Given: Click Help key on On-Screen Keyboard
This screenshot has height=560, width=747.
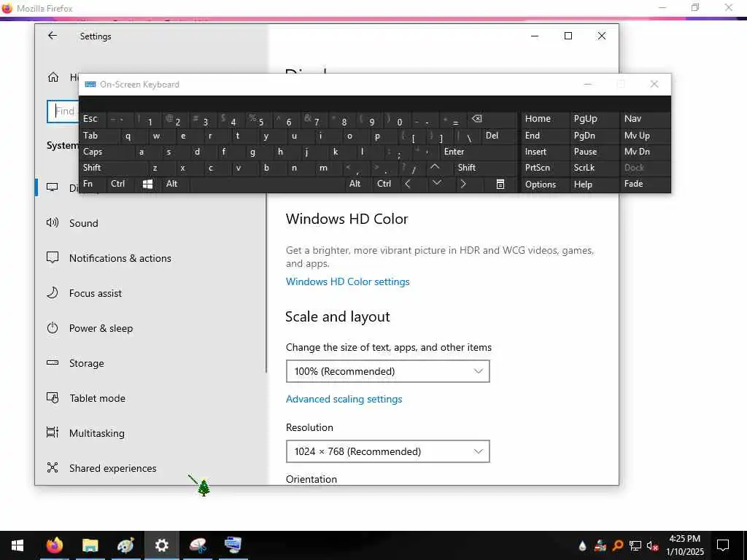Looking at the screenshot, I should pos(594,184).
